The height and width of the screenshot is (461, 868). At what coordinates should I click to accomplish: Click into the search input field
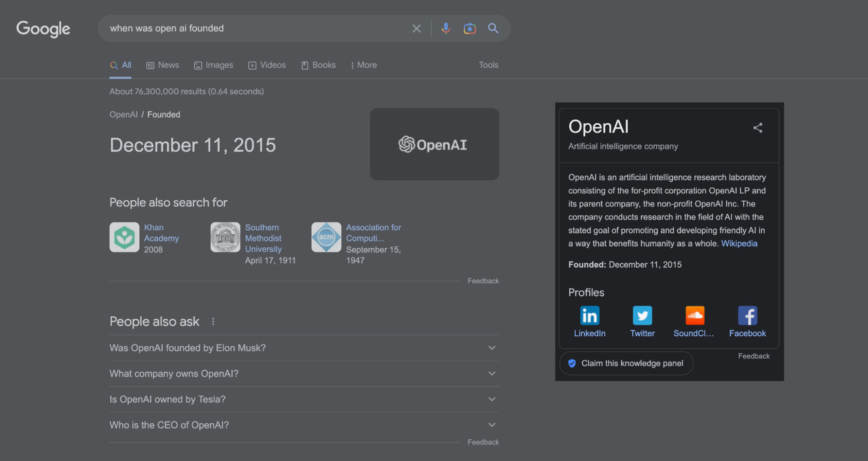256,29
